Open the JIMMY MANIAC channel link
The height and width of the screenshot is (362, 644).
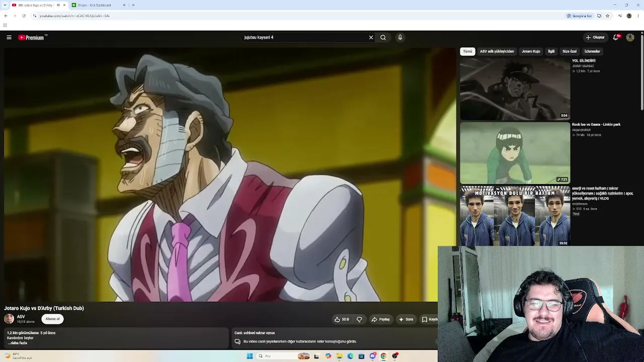coord(583,66)
